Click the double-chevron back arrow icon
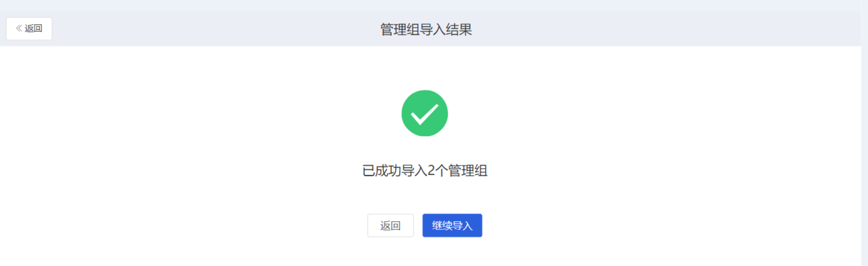This screenshot has height=266, width=868. [x=19, y=28]
